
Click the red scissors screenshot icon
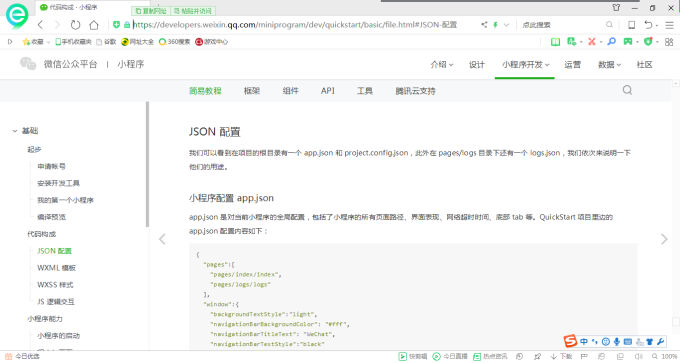592,42
